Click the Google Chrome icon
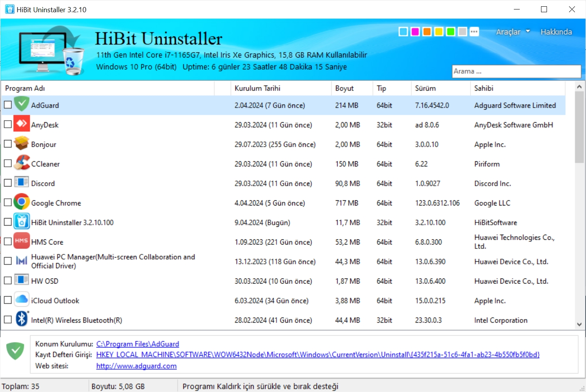This screenshot has height=392, width=586. pyautogui.click(x=22, y=202)
